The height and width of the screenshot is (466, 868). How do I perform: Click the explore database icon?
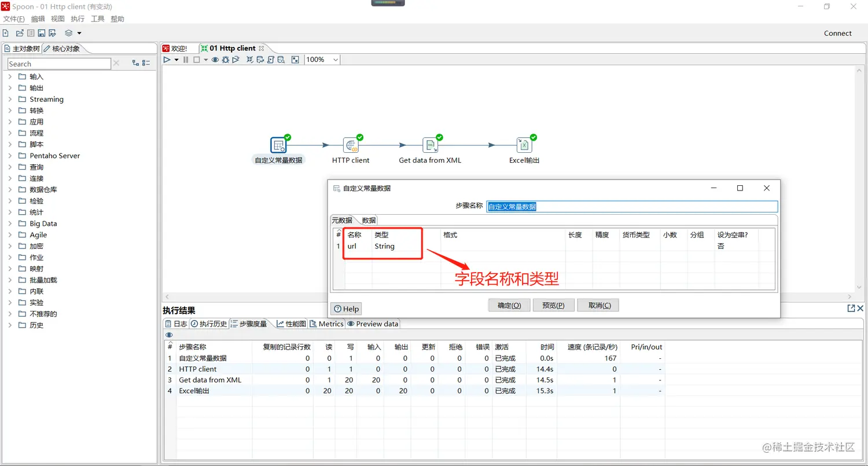tap(281, 60)
